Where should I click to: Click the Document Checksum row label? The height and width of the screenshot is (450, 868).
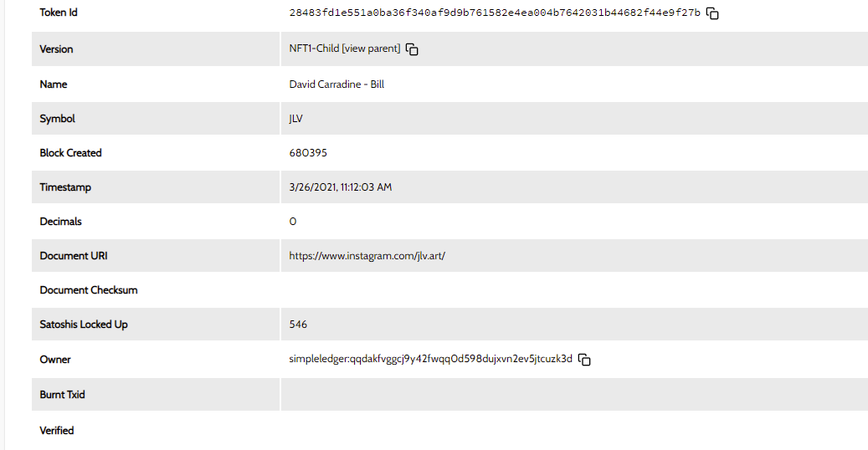tap(89, 290)
